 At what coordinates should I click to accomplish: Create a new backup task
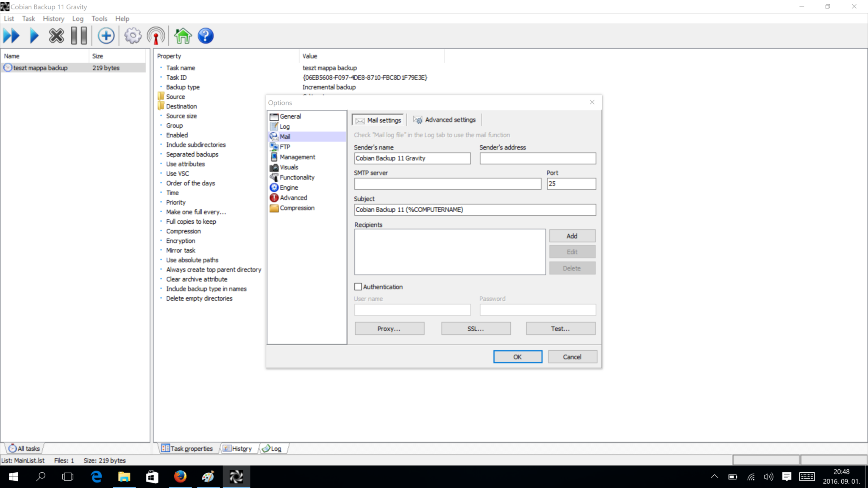(106, 36)
